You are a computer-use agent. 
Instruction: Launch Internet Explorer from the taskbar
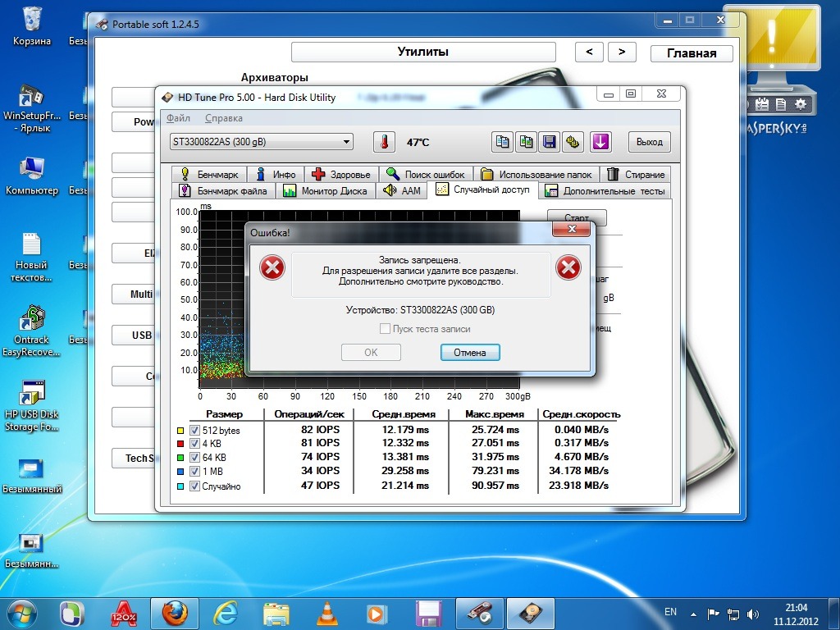tap(226, 614)
